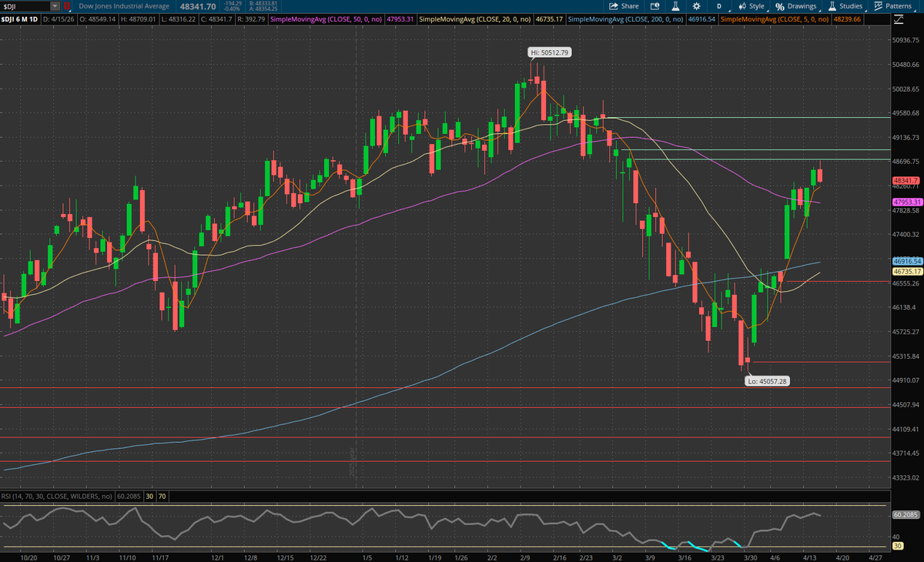Click the 2/9 date on the time axis

click(526, 557)
